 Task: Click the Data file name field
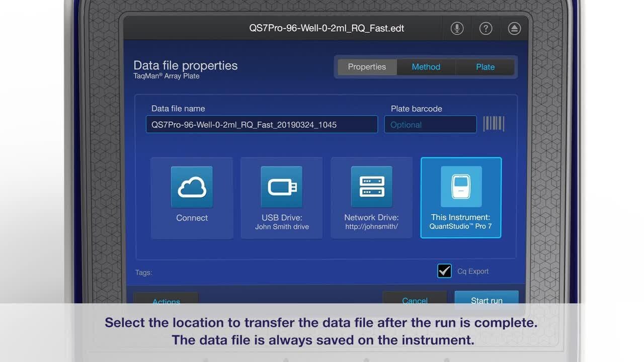262,125
